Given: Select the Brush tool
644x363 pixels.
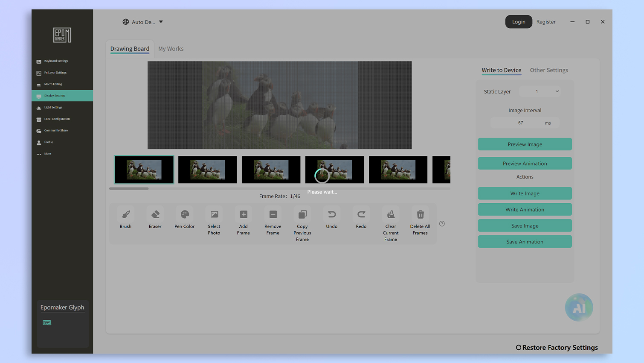Looking at the screenshot, I should (x=126, y=214).
